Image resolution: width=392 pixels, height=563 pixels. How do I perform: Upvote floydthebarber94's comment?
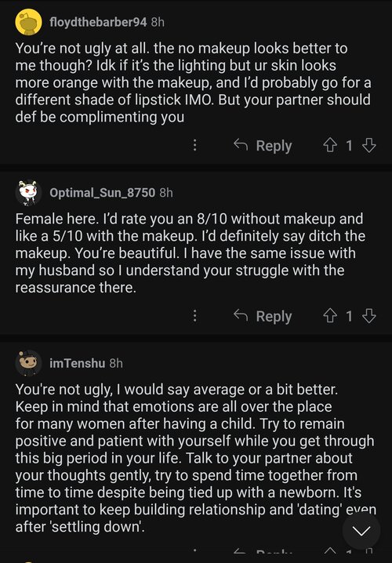click(x=329, y=145)
